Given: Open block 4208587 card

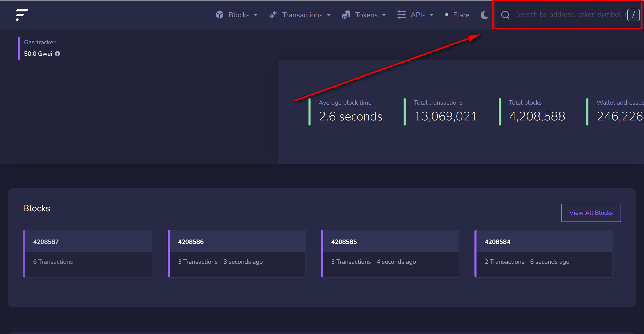Looking at the screenshot, I should [x=46, y=242].
